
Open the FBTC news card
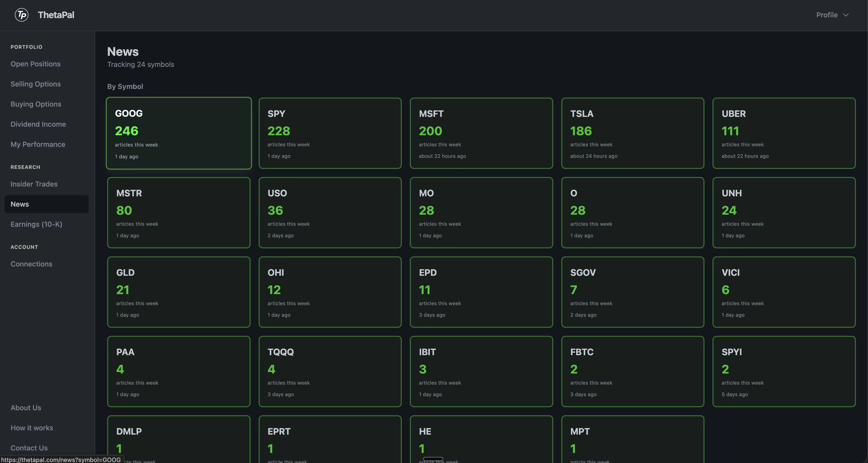click(x=633, y=372)
